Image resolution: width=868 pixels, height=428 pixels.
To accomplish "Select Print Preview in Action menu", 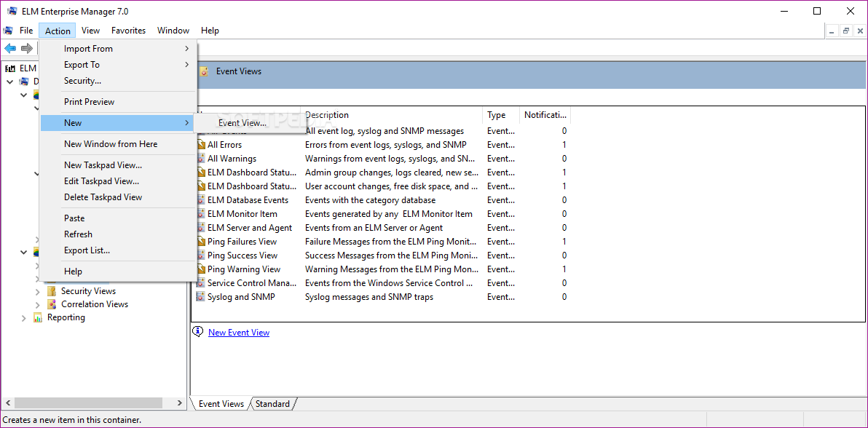I will point(119,102).
